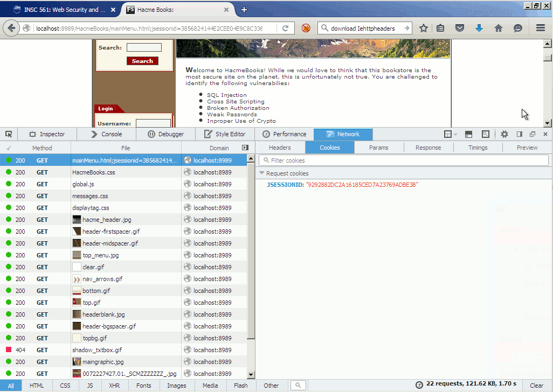The width and height of the screenshot is (553, 392).
Task: Switch to the Headers tab
Action: point(280,148)
